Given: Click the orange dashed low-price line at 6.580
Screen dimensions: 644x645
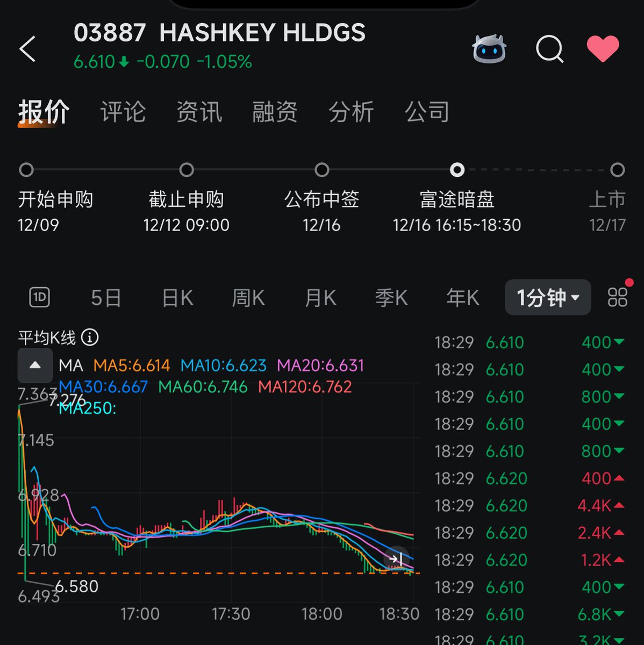Looking at the screenshot, I should click(x=215, y=574).
